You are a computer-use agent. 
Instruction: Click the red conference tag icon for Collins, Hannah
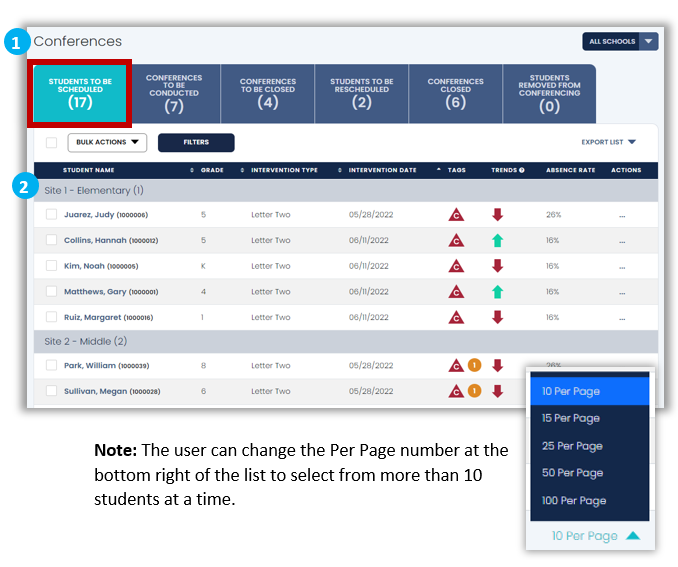[456, 240]
